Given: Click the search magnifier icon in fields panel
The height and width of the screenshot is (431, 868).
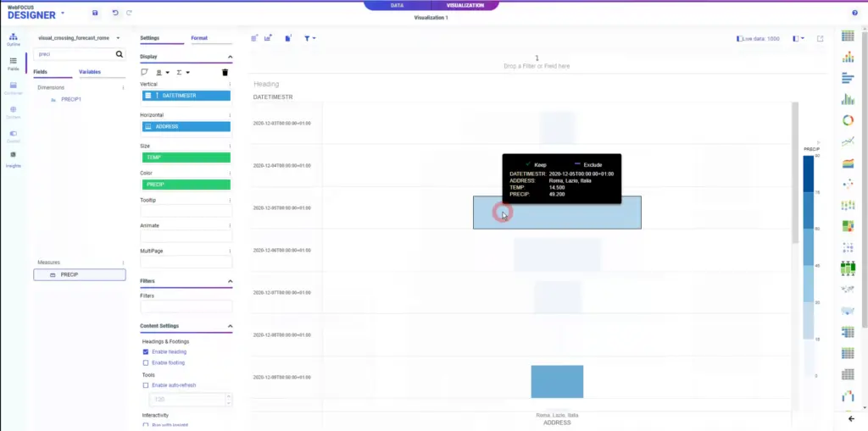Looking at the screenshot, I should tap(120, 53).
